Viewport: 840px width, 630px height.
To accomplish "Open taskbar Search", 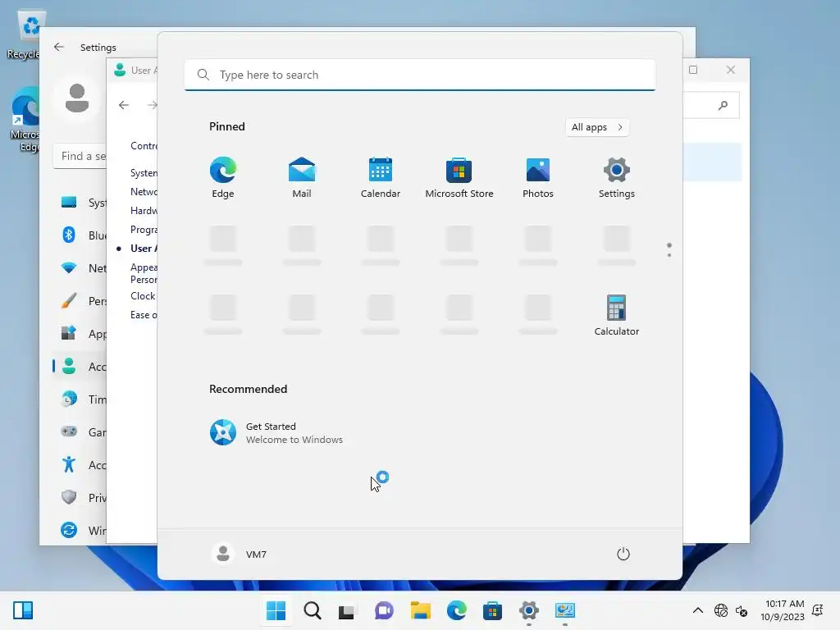I will pos(313,610).
